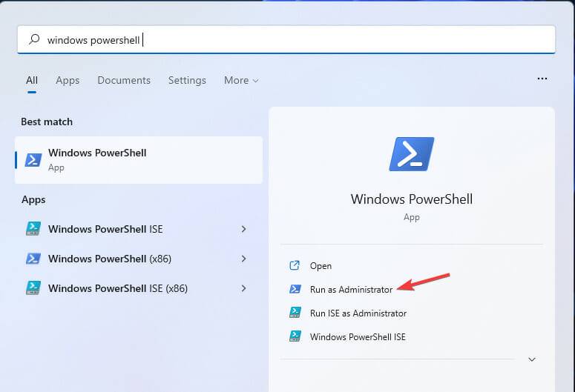Switch to the All filter tab

[x=32, y=80]
